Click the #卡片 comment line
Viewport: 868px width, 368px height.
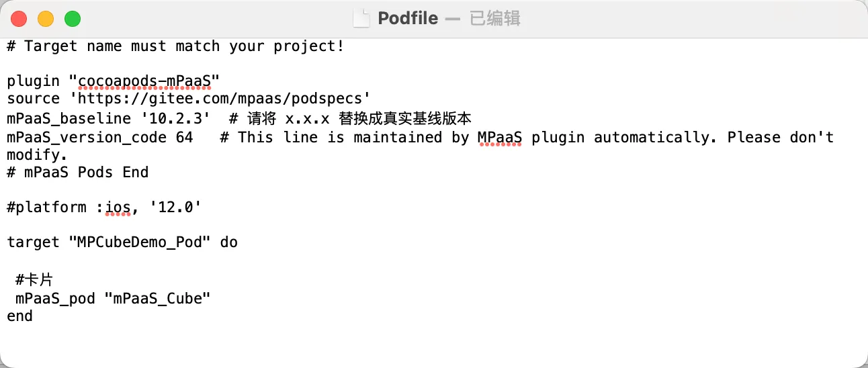pyautogui.click(x=34, y=280)
